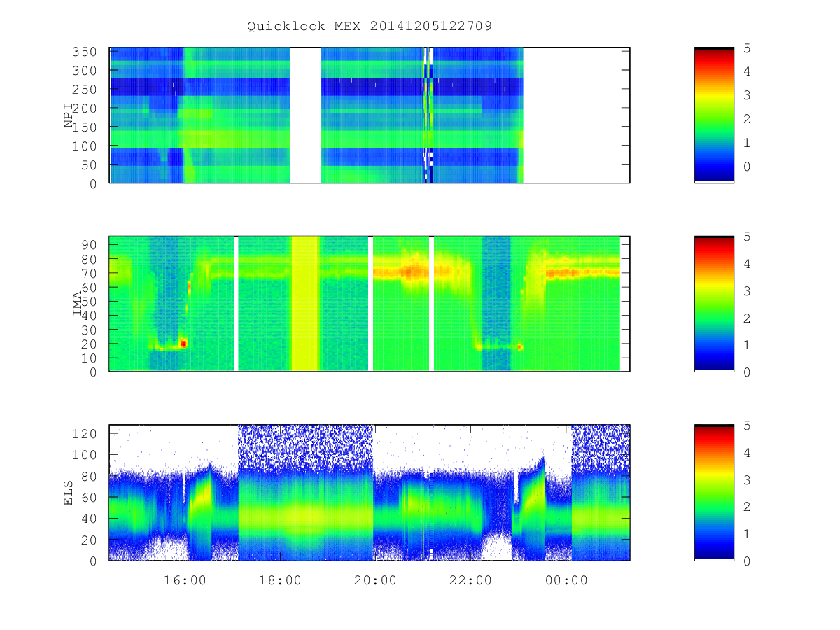
Task: Click the 16:00 time axis label
Action: point(185,580)
